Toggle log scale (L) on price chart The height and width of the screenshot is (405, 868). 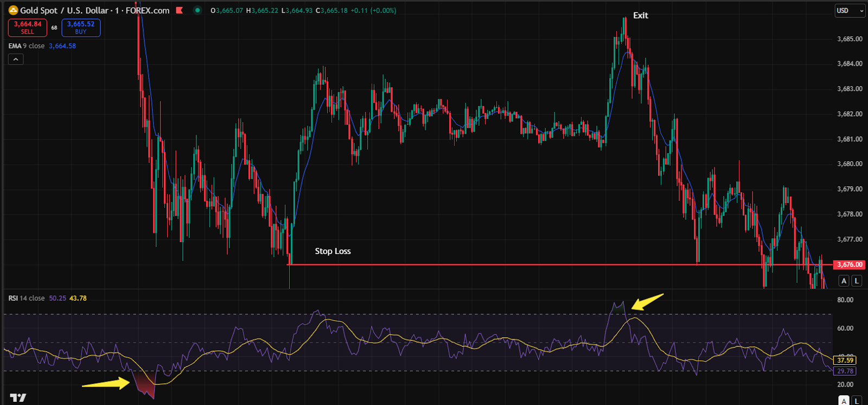857,281
